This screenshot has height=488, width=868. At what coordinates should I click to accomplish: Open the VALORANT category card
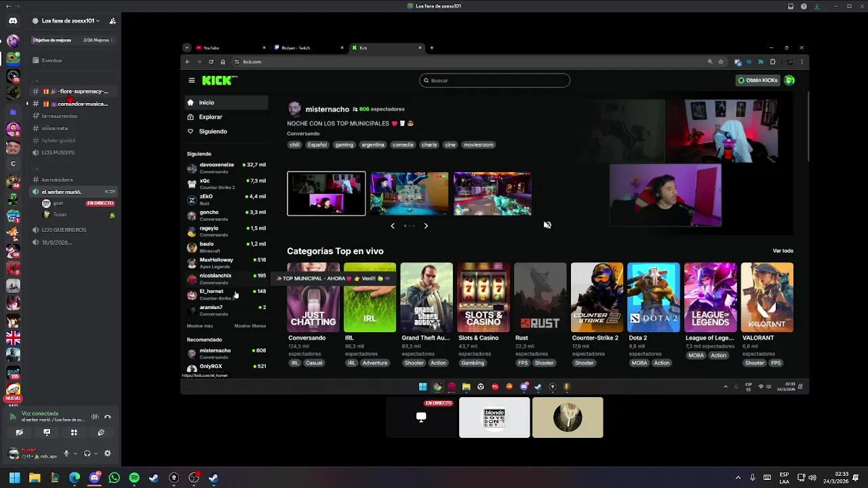767,298
